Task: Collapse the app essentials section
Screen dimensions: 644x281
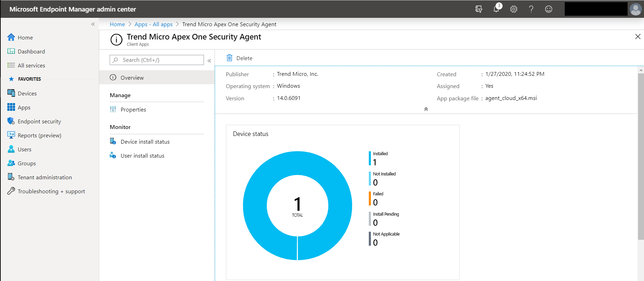Action: (x=426, y=109)
